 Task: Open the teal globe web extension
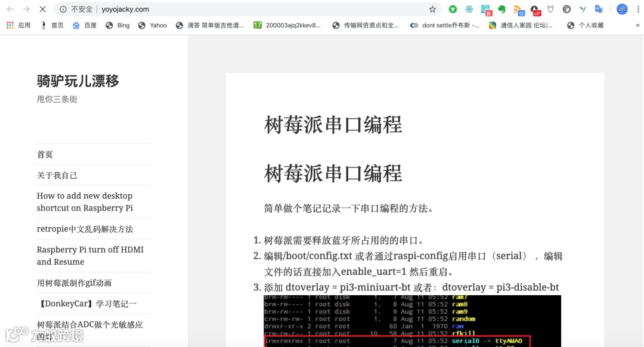click(x=469, y=9)
